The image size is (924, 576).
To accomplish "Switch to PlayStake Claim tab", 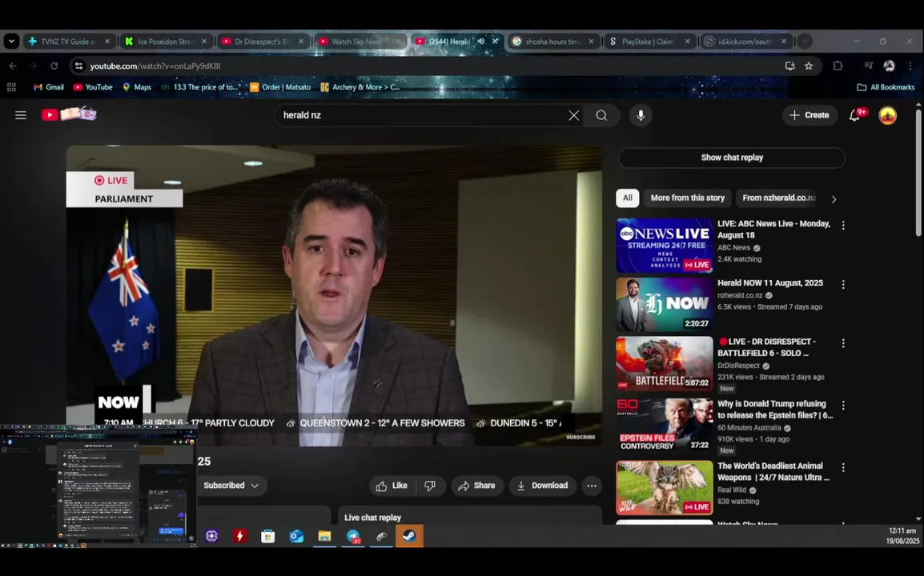I will point(650,42).
